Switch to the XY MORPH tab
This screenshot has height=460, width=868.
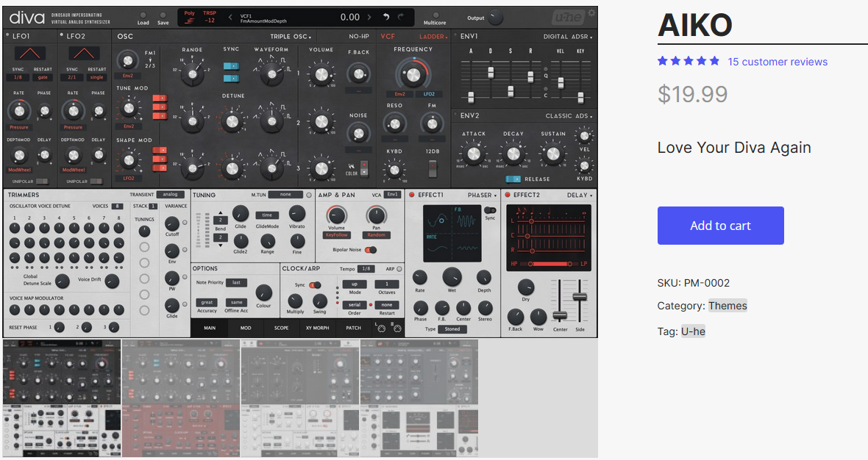tap(317, 328)
